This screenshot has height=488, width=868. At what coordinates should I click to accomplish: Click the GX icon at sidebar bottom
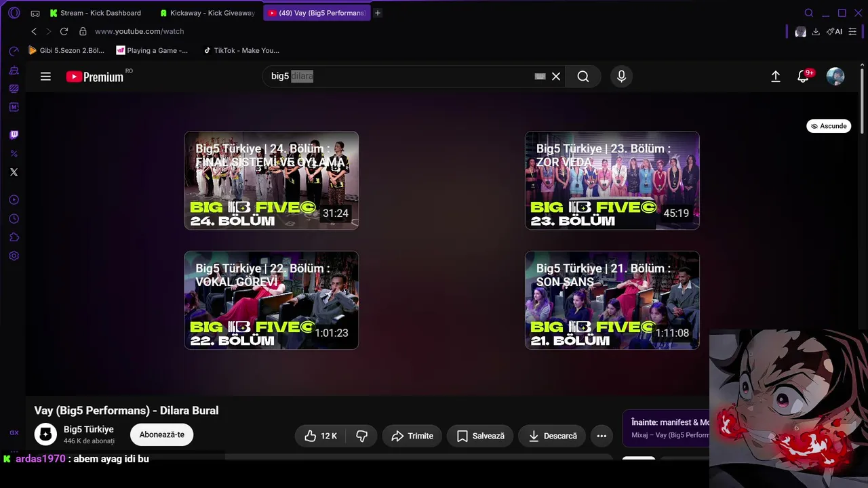[x=14, y=432]
